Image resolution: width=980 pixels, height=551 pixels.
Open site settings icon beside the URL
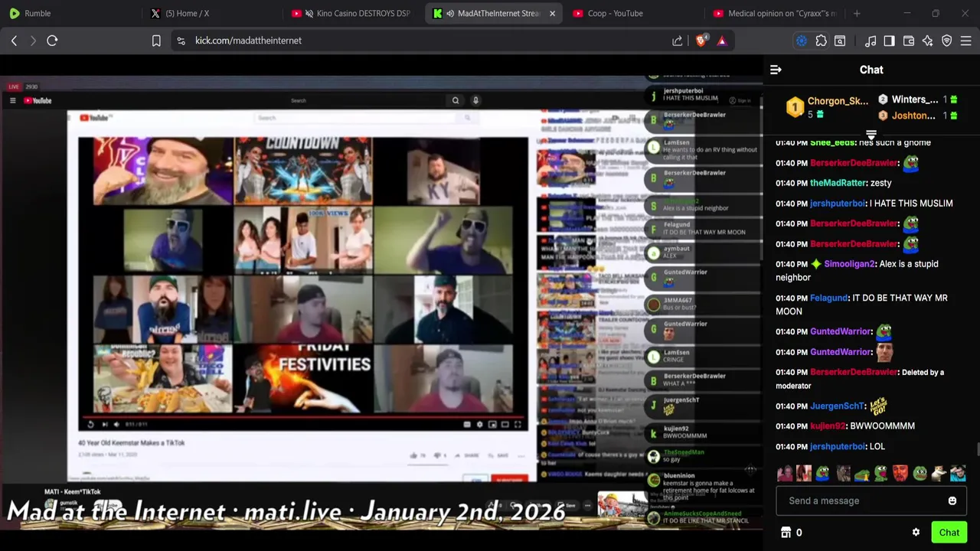181,41
